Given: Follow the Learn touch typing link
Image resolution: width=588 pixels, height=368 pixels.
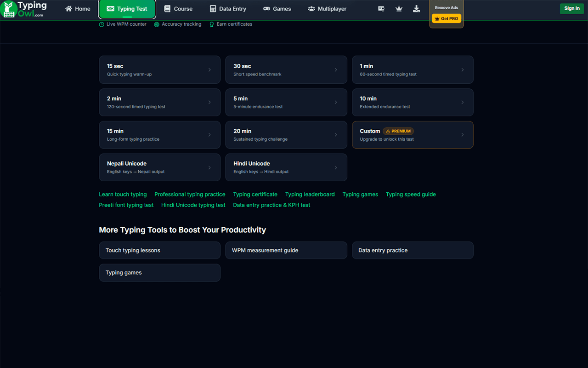Looking at the screenshot, I should click(x=123, y=195).
